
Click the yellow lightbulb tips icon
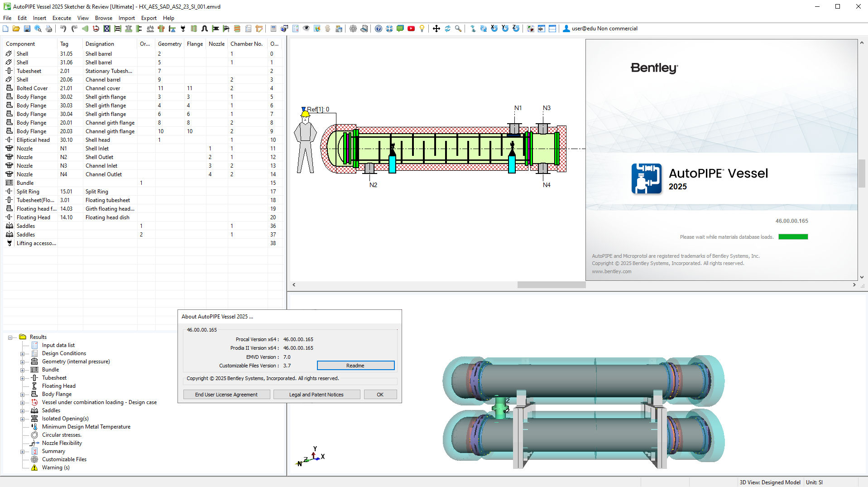pos(422,29)
